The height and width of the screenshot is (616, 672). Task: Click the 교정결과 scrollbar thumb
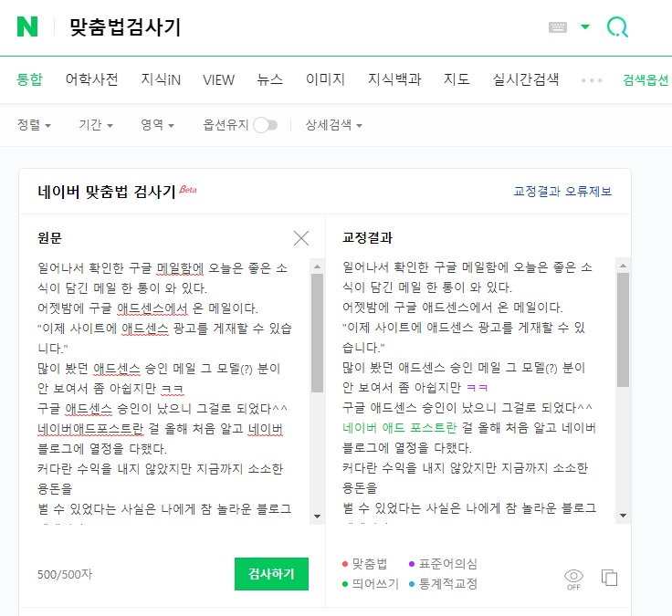coord(623,329)
